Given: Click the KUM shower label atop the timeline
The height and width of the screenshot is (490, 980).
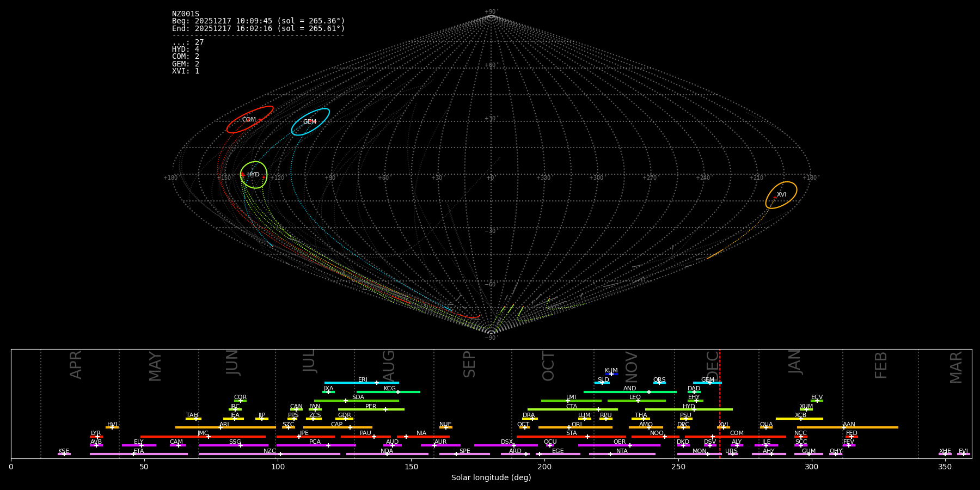Looking at the screenshot, I should (611, 371).
